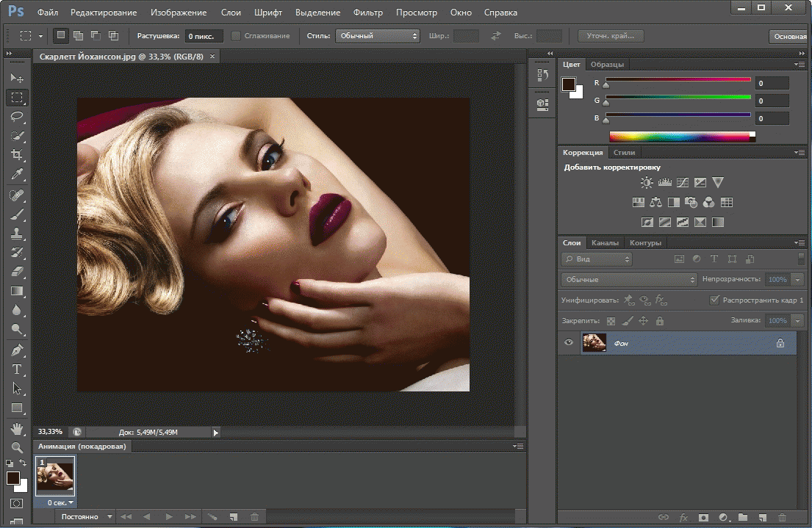
Task: Open the frame delay 0 сек. dropdown
Action: coord(60,502)
